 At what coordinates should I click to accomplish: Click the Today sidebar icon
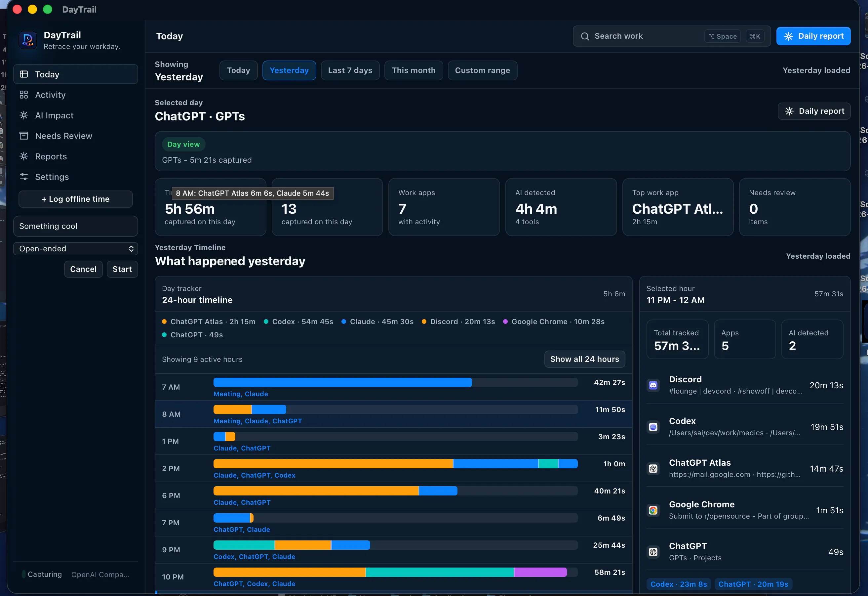coord(24,74)
